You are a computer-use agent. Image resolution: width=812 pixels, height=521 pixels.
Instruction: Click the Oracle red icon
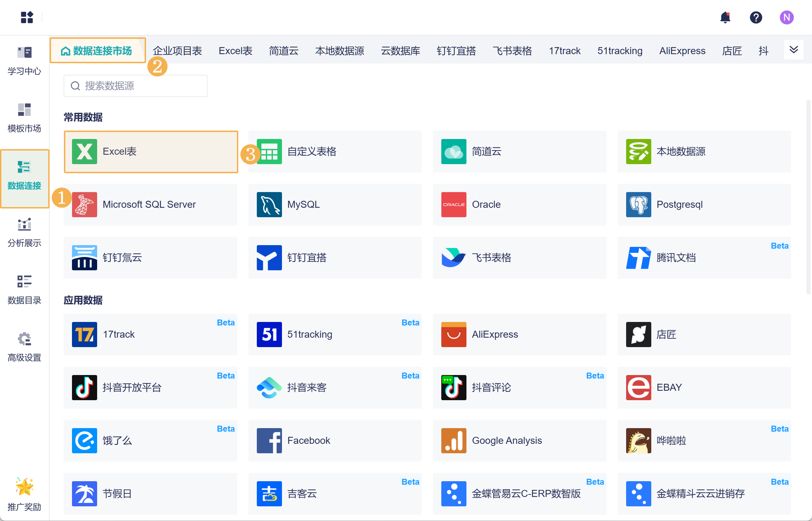454,205
